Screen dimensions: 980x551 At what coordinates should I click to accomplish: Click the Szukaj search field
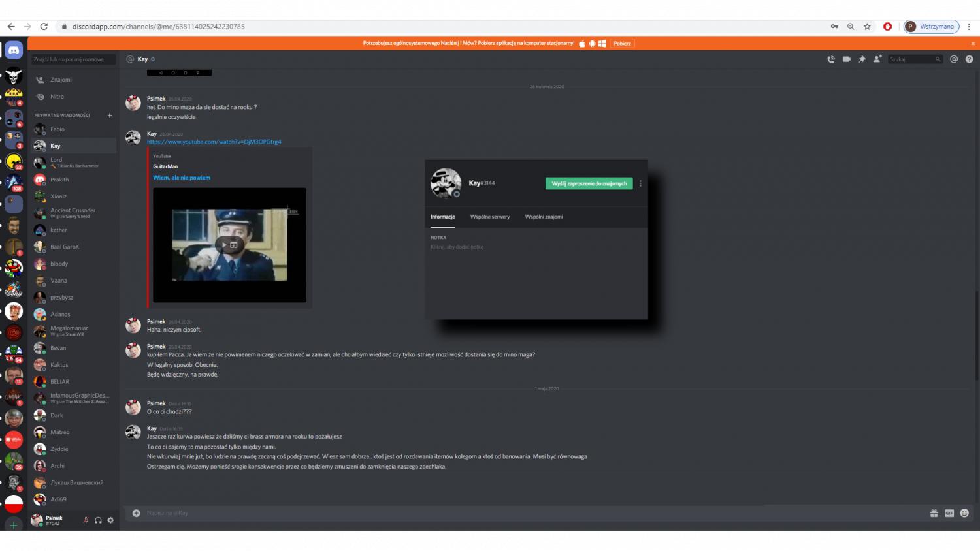pos(911,59)
